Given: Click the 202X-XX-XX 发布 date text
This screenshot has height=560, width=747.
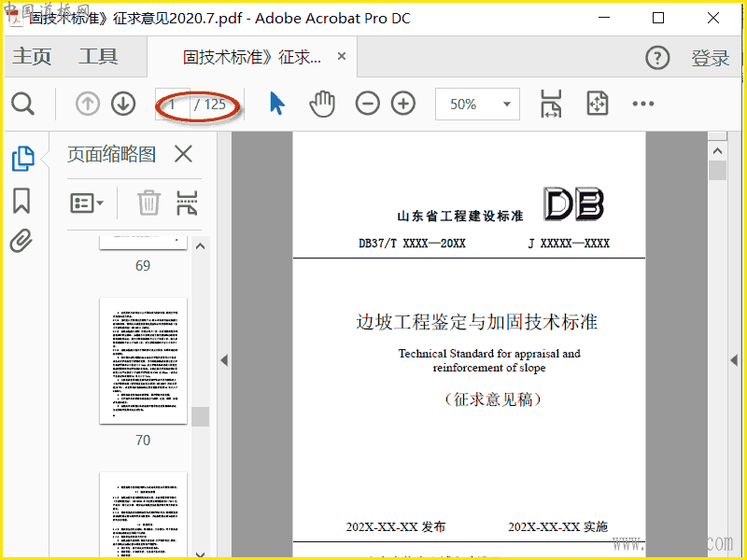Looking at the screenshot, I should pos(396,526).
